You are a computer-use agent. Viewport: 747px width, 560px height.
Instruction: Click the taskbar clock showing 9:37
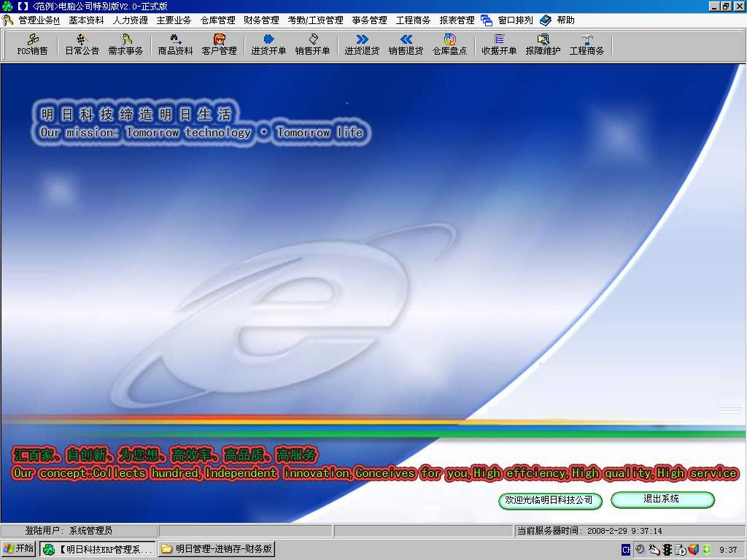coord(728,550)
